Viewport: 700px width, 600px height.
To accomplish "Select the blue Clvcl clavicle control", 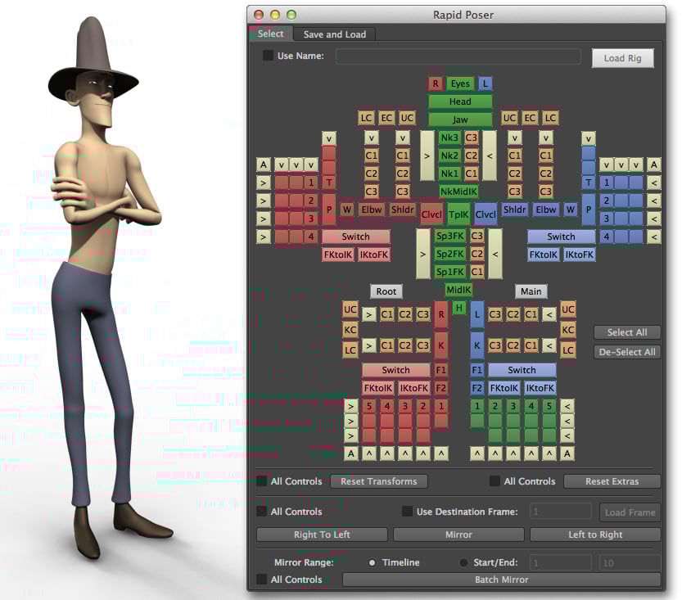I will click(485, 214).
